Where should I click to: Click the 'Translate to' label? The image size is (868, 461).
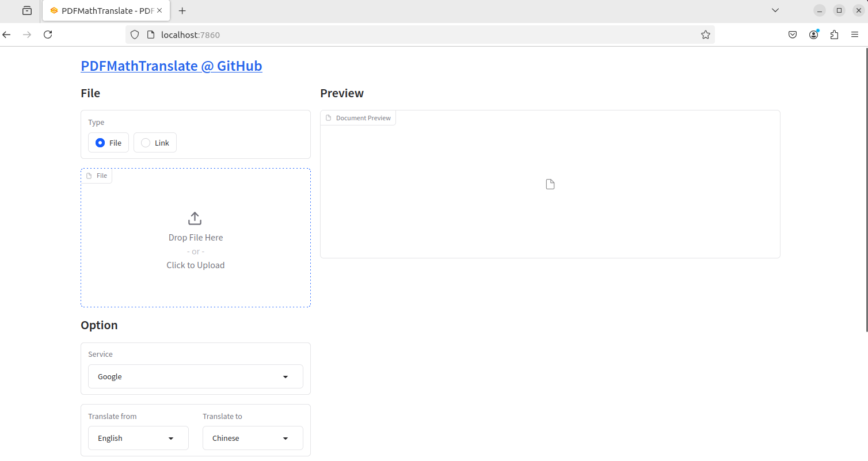coord(223,416)
